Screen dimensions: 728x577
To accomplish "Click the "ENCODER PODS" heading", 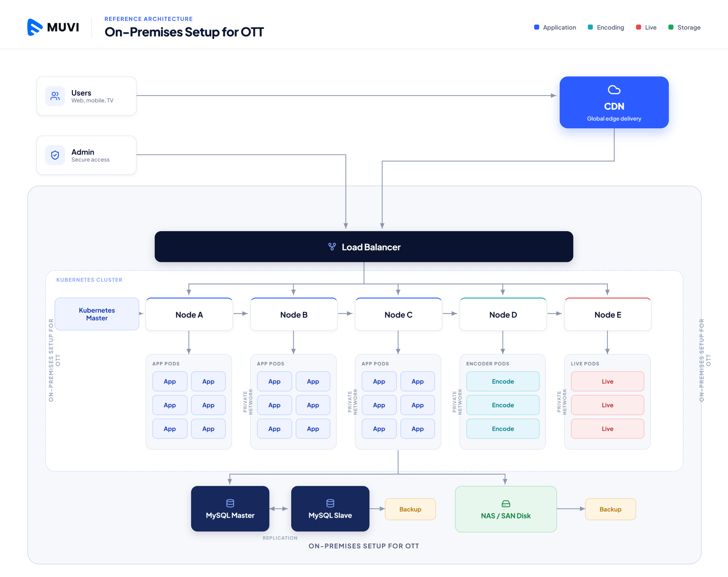I will (x=488, y=364).
